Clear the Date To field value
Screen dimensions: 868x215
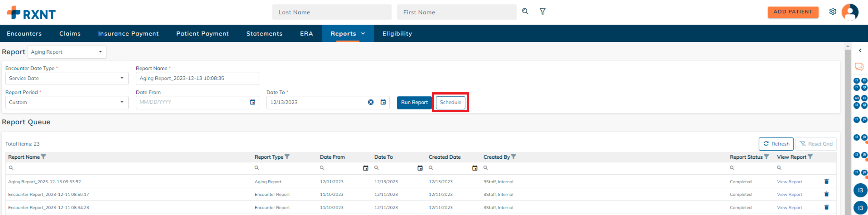[371, 102]
